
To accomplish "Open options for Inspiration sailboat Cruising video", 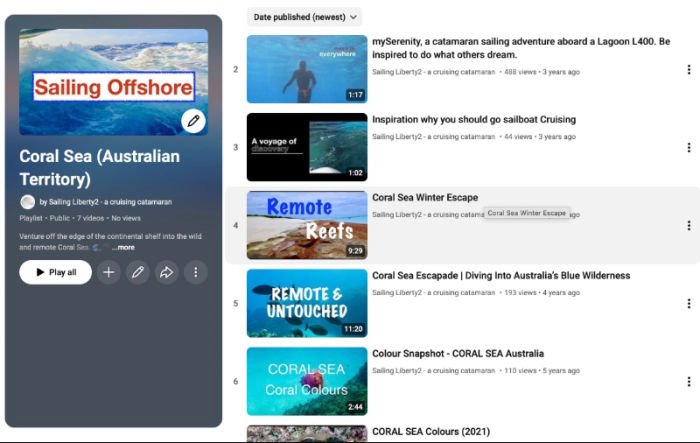I will tap(689, 147).
